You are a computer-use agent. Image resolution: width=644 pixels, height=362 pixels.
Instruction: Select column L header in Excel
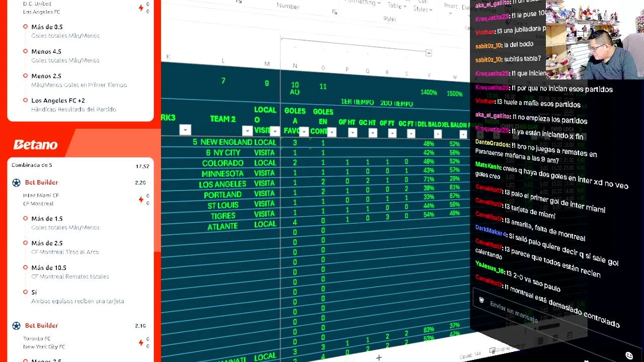pos(223,61)
